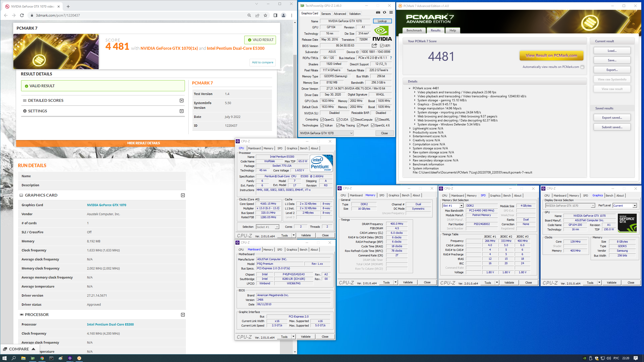Click View Result on PCMark.com button
644x362 pixels.
[x=551, y=56]
